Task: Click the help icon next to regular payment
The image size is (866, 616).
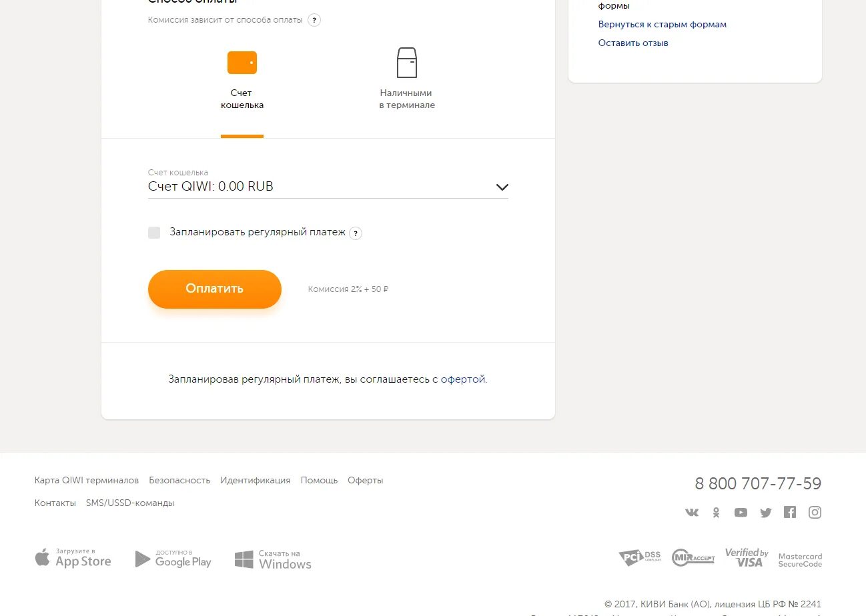Action: point(356,233)
